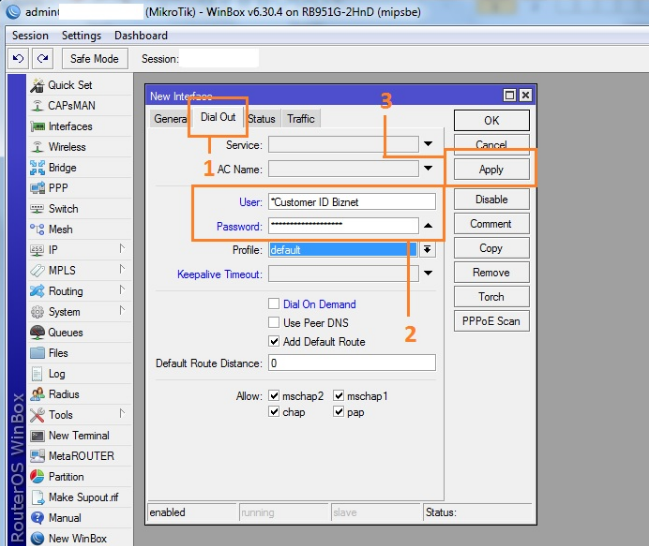Click the Torch button
The height and width of the screenshot is (546, 649).
click(x=492, y=297)
